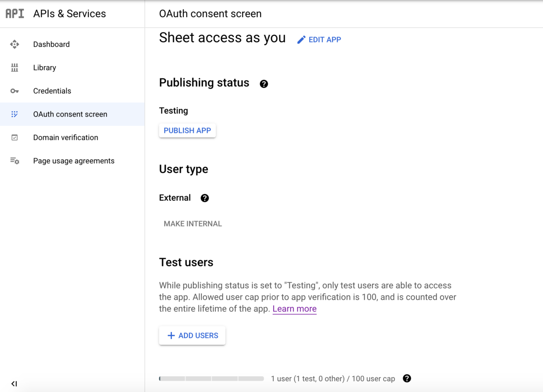Click the Credentials key icon
Screen dimensions: 543x392
[14, 91]
